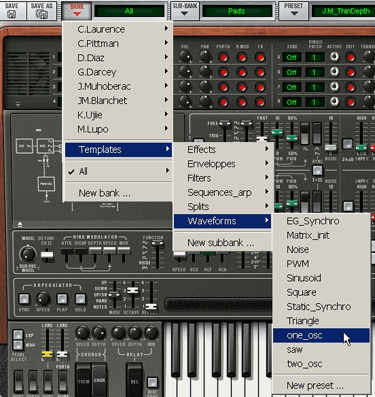375x397 pixels.
Task: Click the arpeggiator SPEED knob
Action: point(43,299)
